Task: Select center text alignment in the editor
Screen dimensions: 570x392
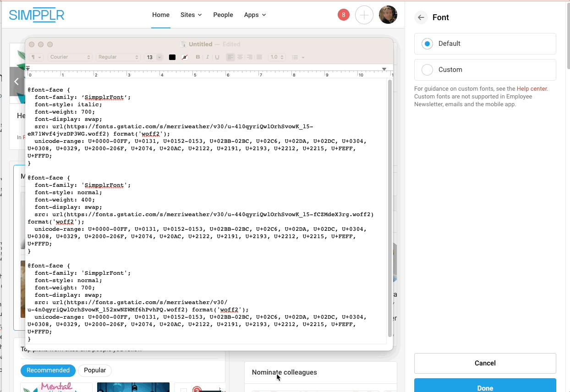Action: pos(240,57)
